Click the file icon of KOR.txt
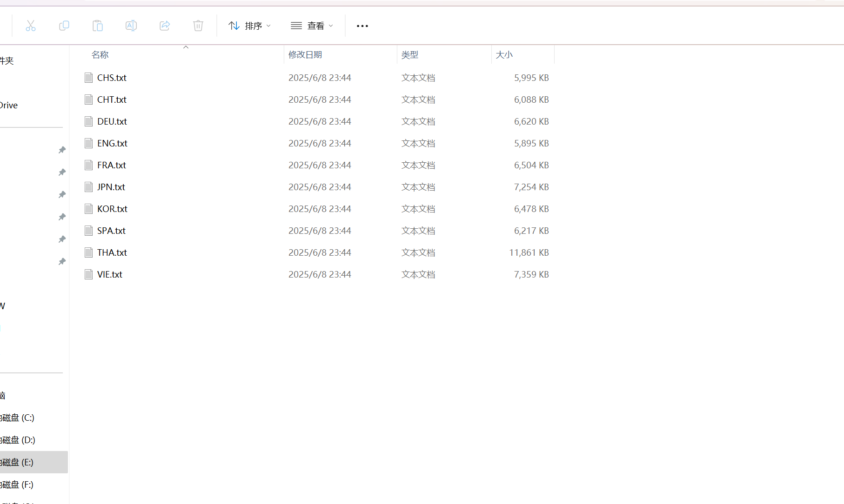This screenshot has width=844, height=504. coord(89,209)
